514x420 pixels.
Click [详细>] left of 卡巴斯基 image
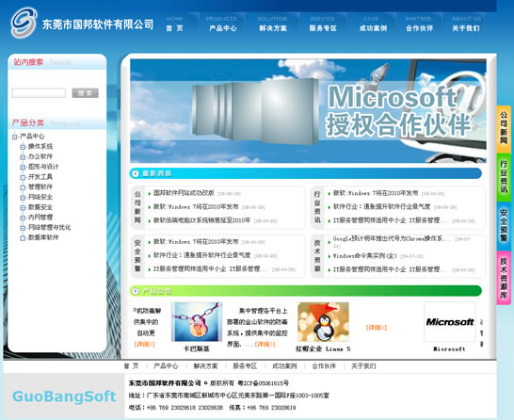tap(144, 345)
